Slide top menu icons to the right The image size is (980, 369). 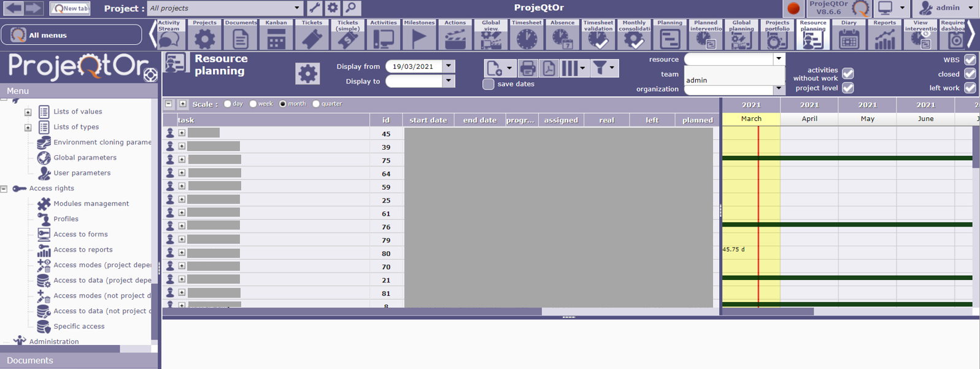coord(971,35)
